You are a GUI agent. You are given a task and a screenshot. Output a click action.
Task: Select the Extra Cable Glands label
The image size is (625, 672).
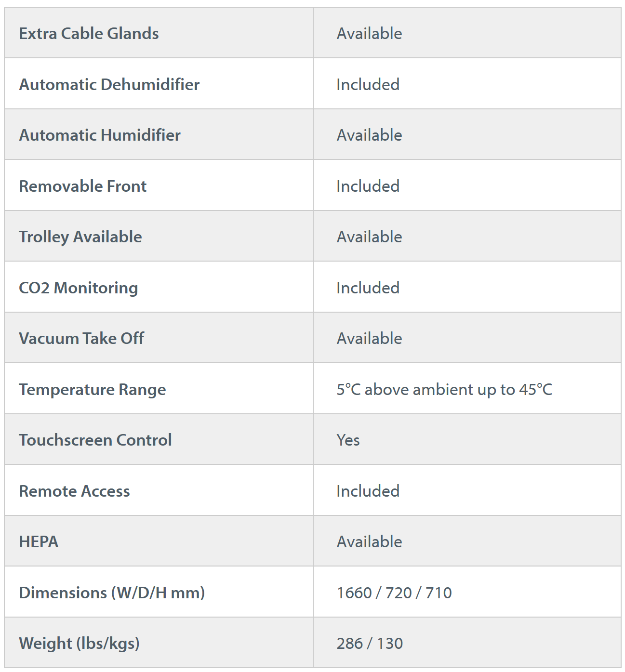89,33
